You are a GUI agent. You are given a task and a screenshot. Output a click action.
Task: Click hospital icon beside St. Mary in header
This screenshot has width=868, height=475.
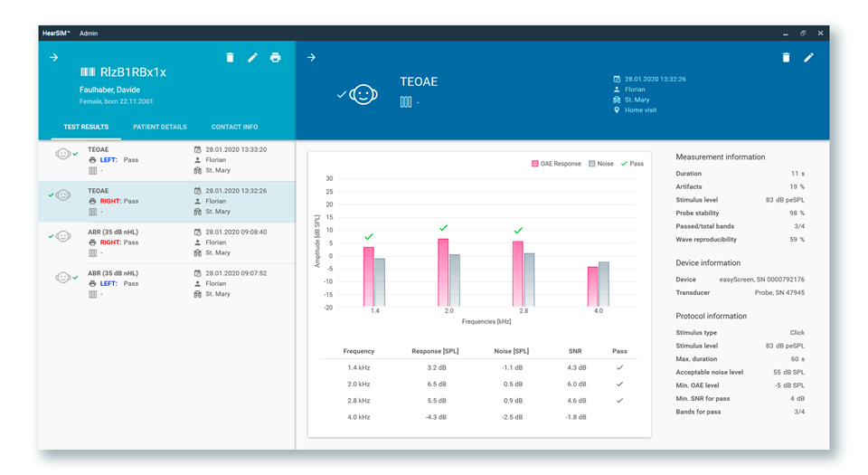coord(617,100)
